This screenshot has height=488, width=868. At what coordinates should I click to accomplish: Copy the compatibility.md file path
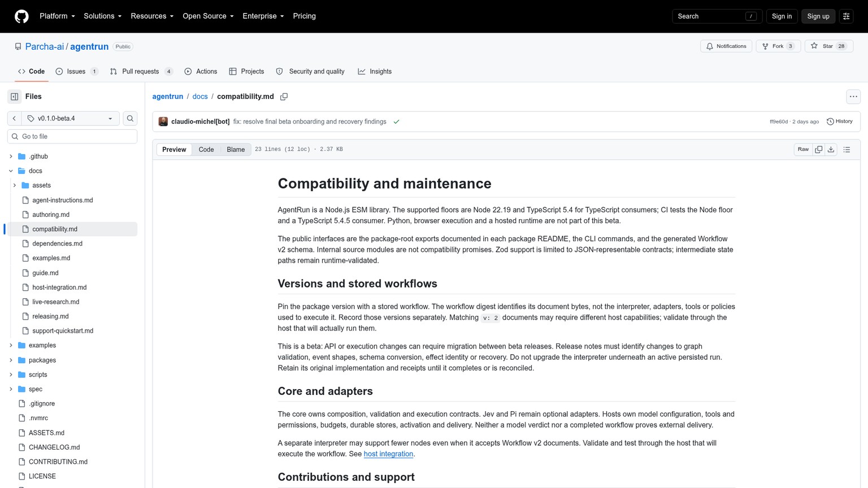(x=284, y=97)
